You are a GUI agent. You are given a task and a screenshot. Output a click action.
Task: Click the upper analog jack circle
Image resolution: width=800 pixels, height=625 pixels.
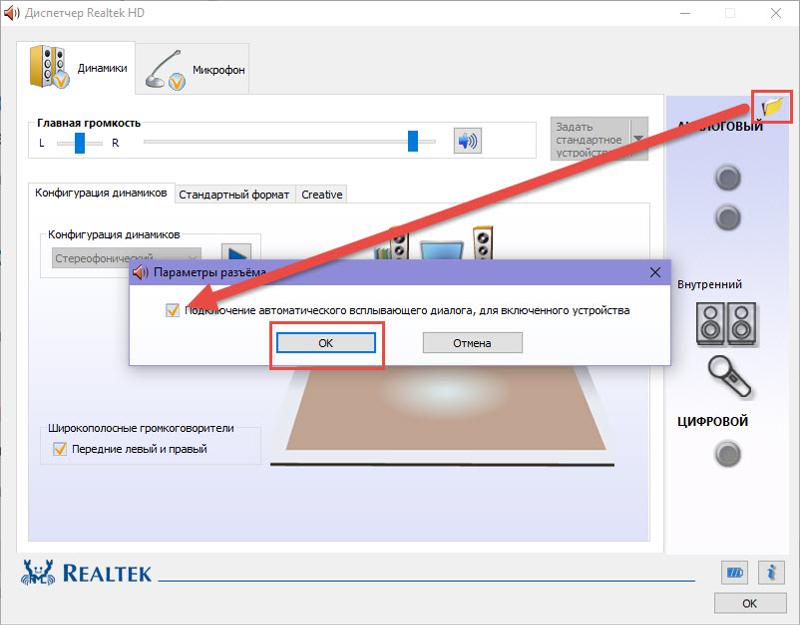tap(728, 178)
